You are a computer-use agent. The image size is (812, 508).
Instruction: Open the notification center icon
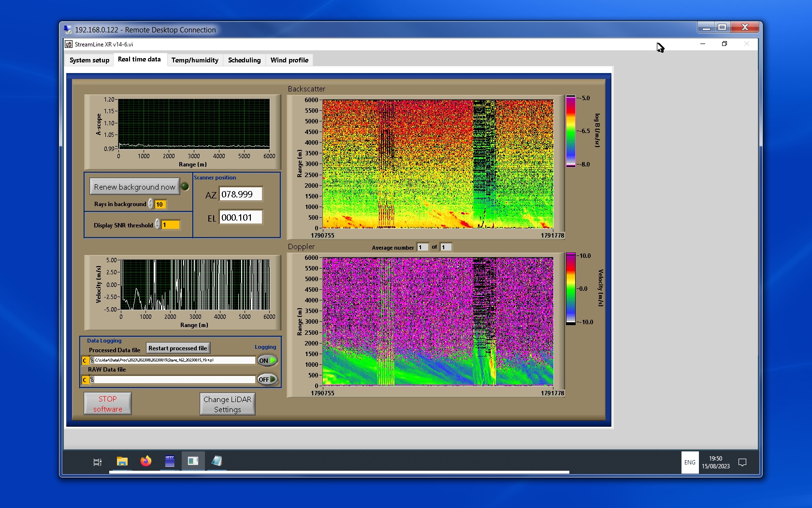(x=742, y=463)
